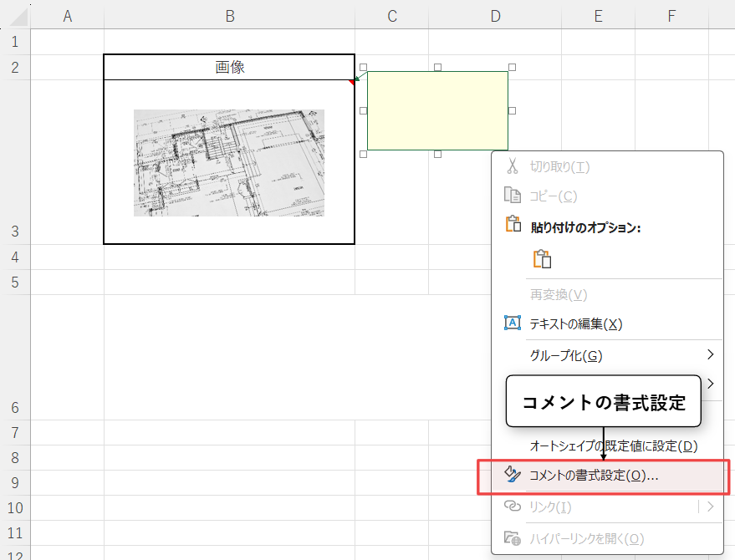
Task: Click the comment box top-middle resize handle
Action: pyautogui.click(x=437, y=67)
